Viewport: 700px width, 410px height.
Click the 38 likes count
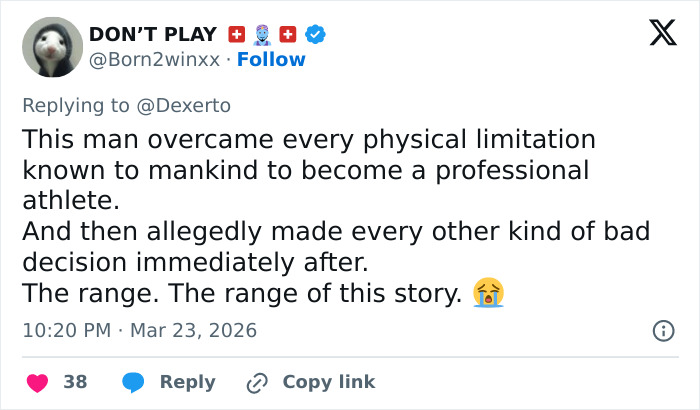pyautogui.click(x=75, y=382)
